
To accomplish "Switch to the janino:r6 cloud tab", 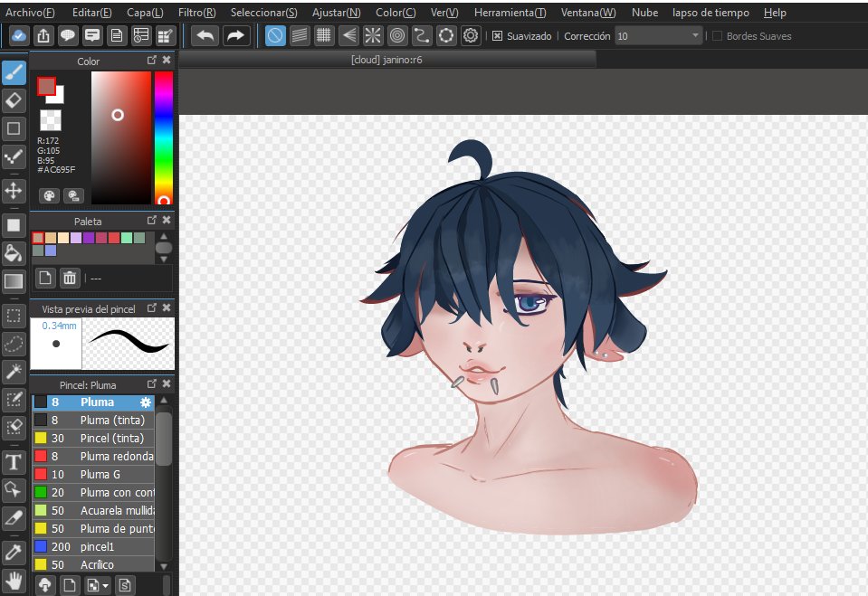I will coord(387,60).
